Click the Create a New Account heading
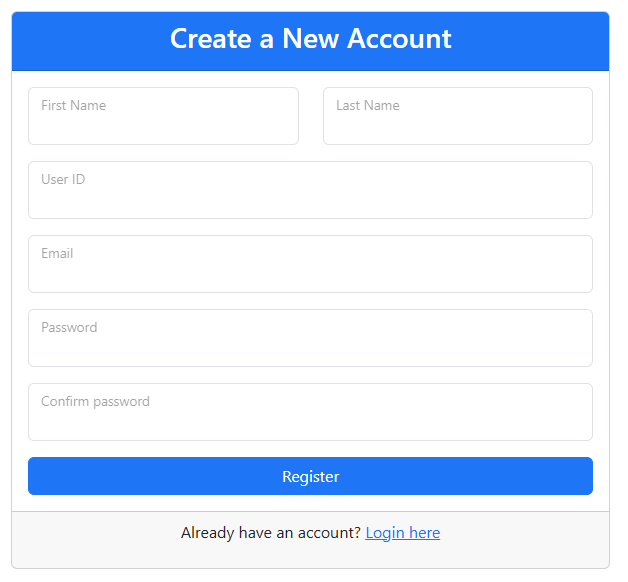Screen dimensions: 628x582 pos(310,39)
